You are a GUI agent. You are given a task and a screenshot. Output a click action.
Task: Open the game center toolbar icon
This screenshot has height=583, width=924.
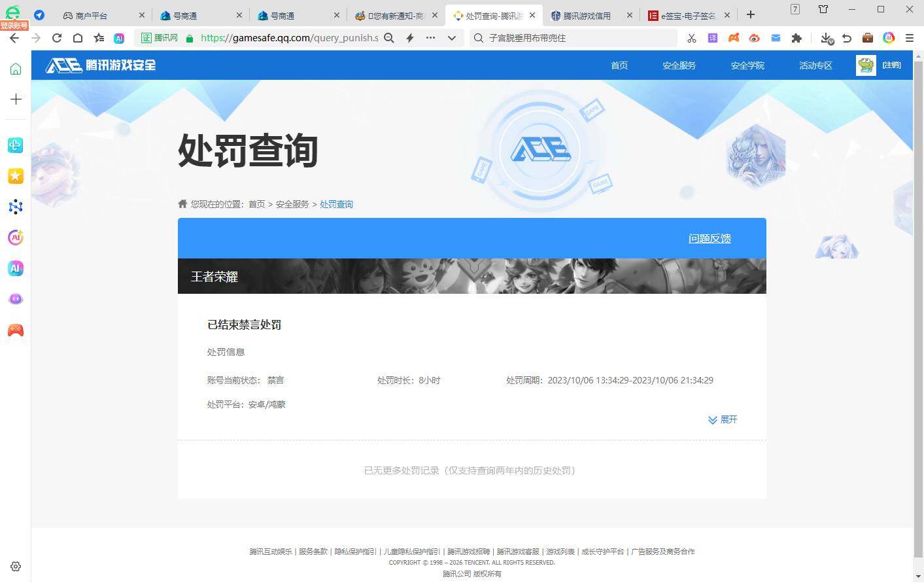pyautogui.click(x=733, y=38)
